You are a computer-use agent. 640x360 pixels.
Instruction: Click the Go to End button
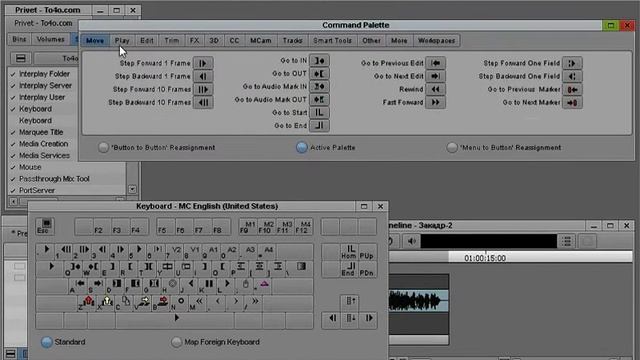[x=319, y=126]
